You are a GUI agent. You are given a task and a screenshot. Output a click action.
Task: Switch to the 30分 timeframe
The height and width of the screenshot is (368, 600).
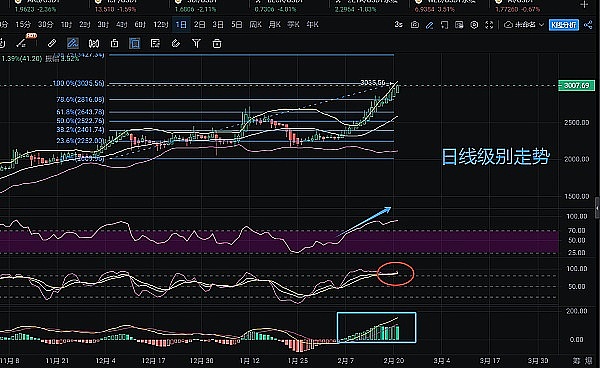click(46, 25)
